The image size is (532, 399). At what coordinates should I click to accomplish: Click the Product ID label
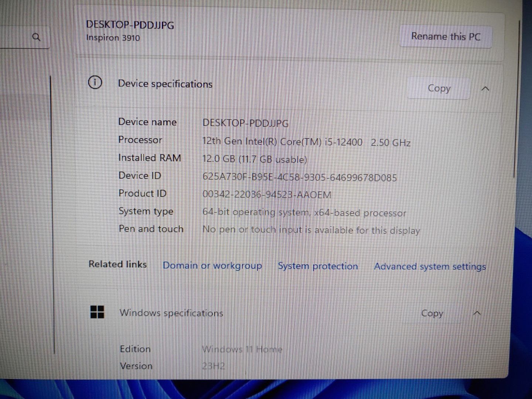142,193
